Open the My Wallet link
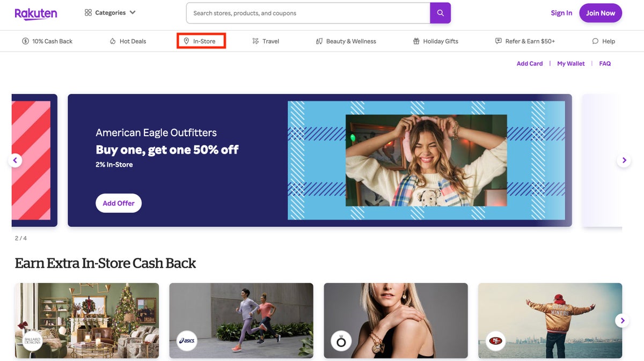 [x=570, y=63]
